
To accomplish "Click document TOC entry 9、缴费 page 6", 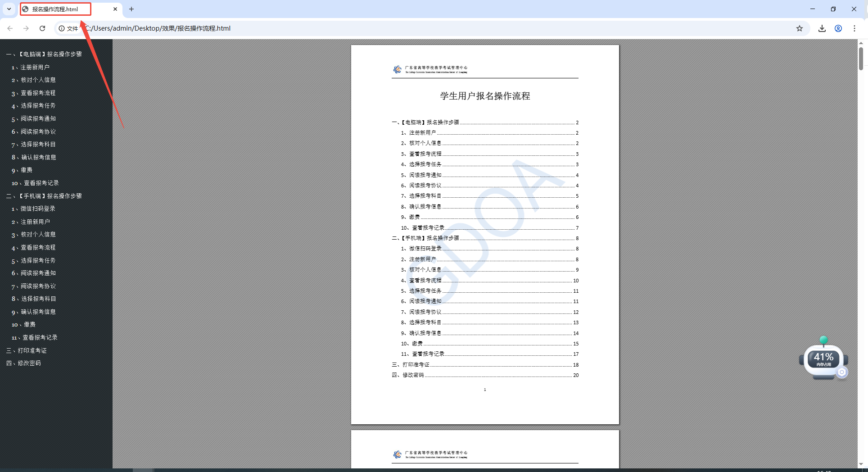I will coord(489,217).
